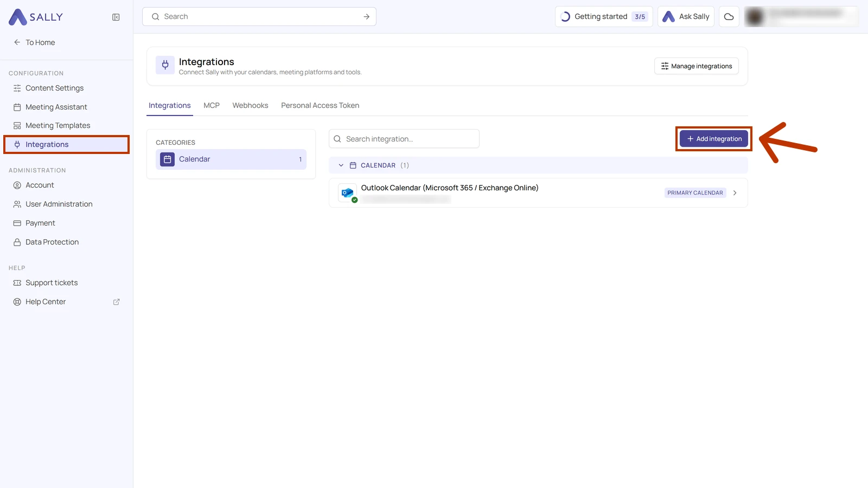Collapse the sidebar panel icon

tap(116, 17)
